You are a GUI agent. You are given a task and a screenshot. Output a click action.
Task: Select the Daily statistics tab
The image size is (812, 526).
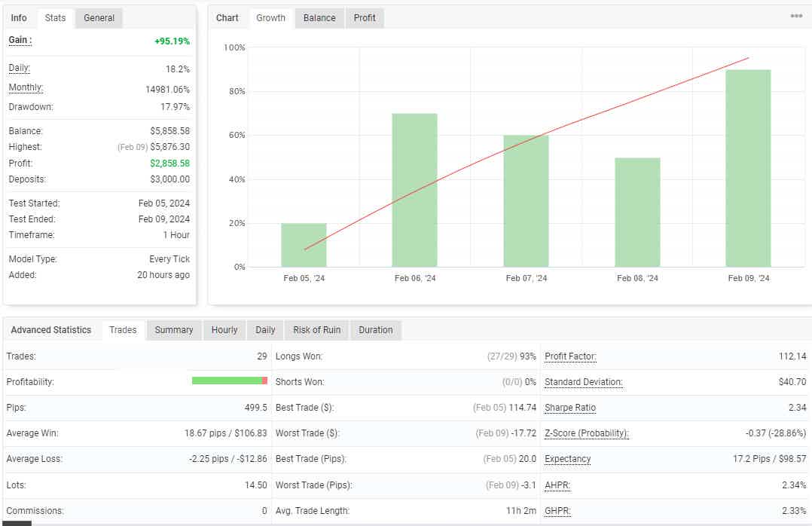264,329
